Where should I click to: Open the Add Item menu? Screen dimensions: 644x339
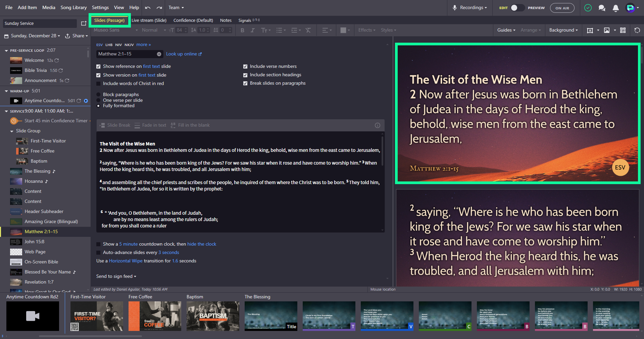click(27, 7)
